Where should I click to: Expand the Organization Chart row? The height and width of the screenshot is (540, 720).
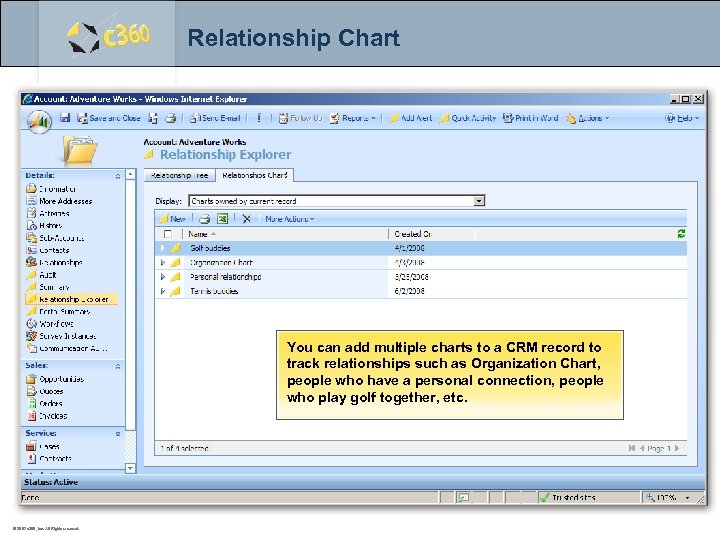tap(162, 263)
